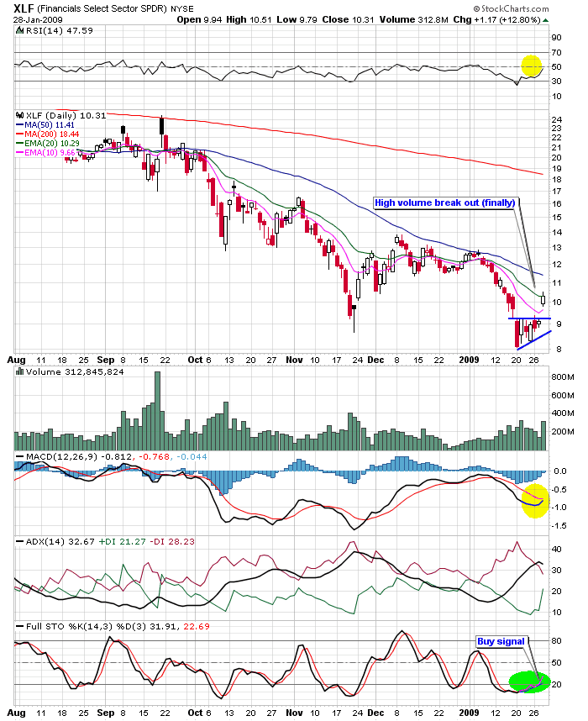This screenshot has height=721, width=588.
Task: Click the tallest volume bar in September
Action: point(157,411)
